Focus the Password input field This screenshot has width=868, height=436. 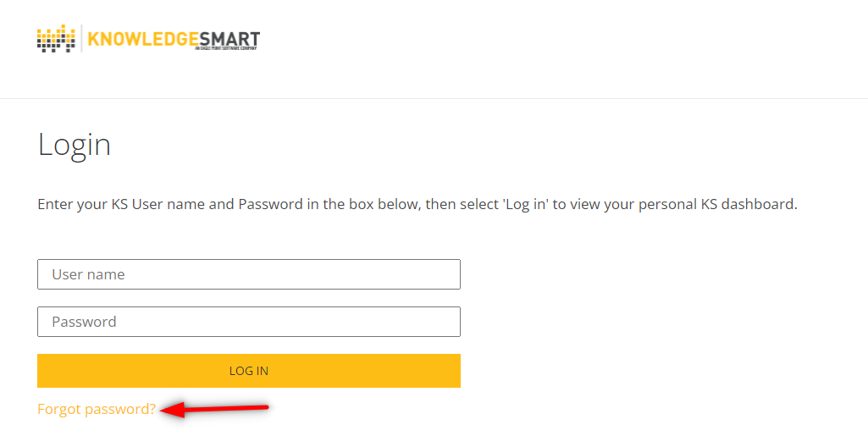pos(249,322)
